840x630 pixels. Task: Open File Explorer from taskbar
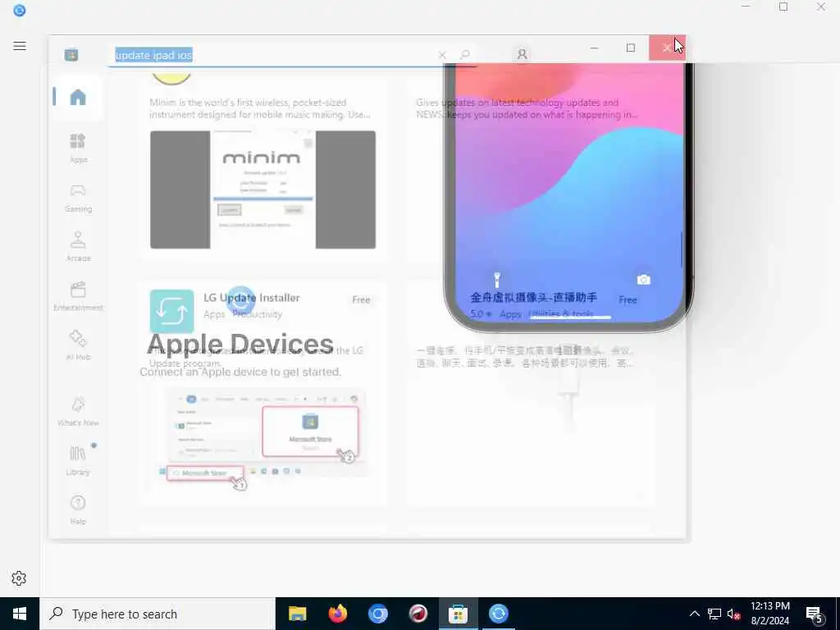point(297,614)
